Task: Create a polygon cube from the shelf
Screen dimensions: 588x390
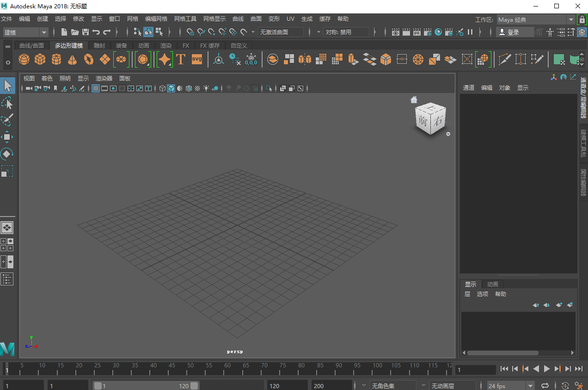Action: (40, 59)
